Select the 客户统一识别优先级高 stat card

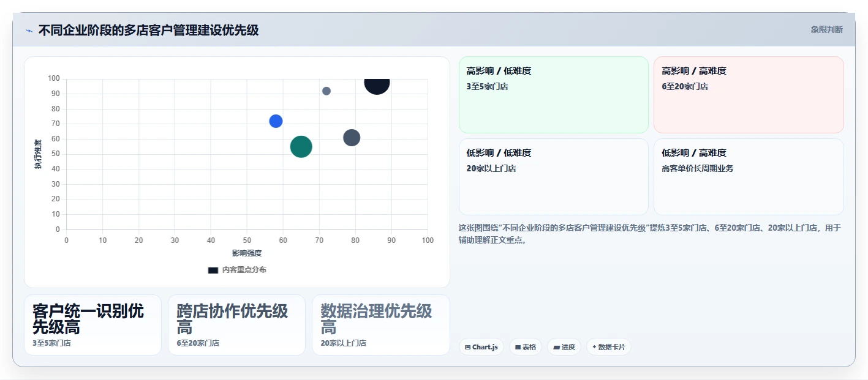[x=92, y=325]
